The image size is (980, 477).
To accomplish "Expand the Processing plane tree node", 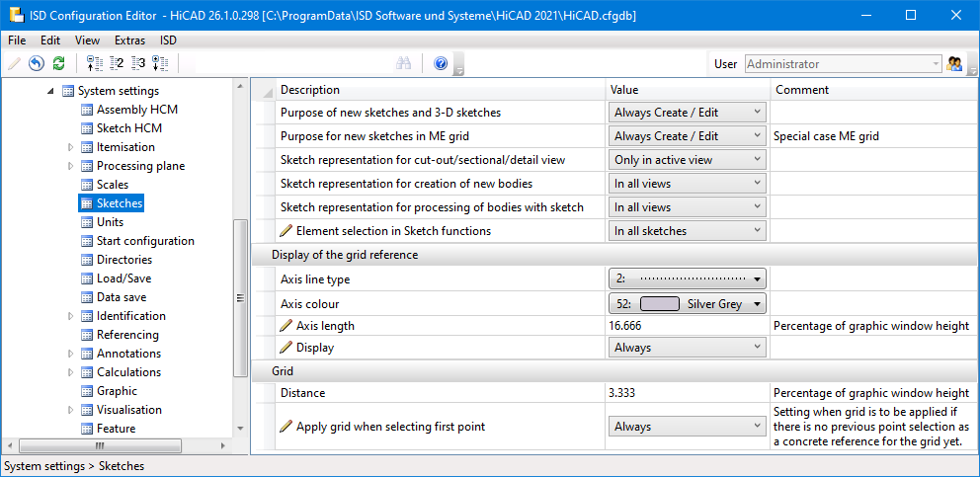I will [x=71, y=166].
